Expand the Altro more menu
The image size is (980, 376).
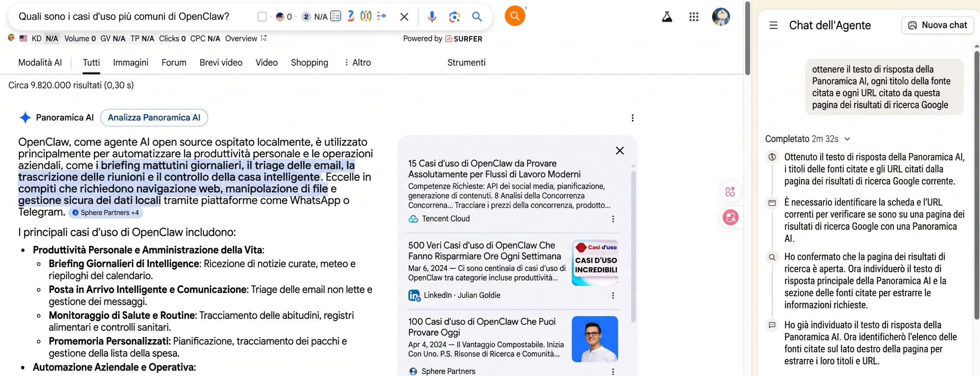tap(358, 63)
